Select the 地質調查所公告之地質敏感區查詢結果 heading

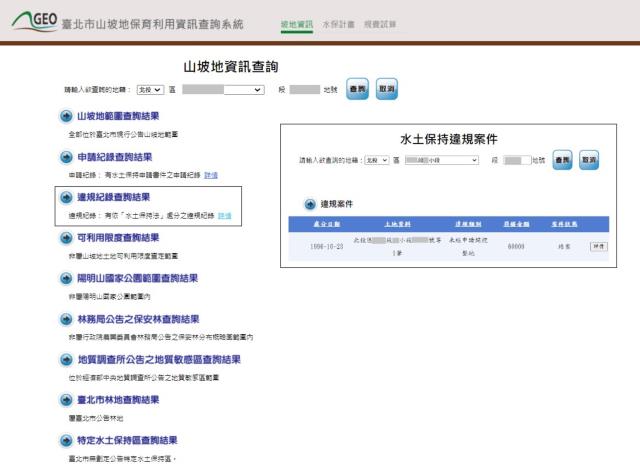pyautogui.click(x=159, y=359)
